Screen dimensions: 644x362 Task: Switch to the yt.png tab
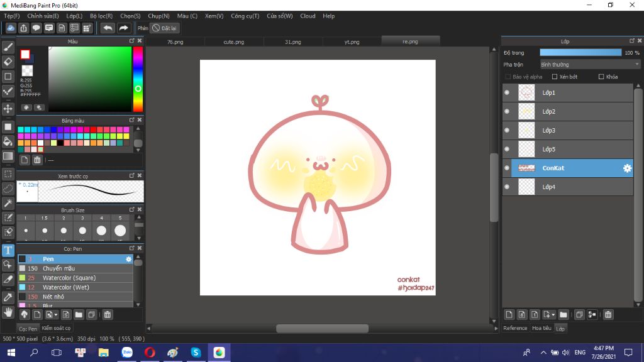[352, 42]
